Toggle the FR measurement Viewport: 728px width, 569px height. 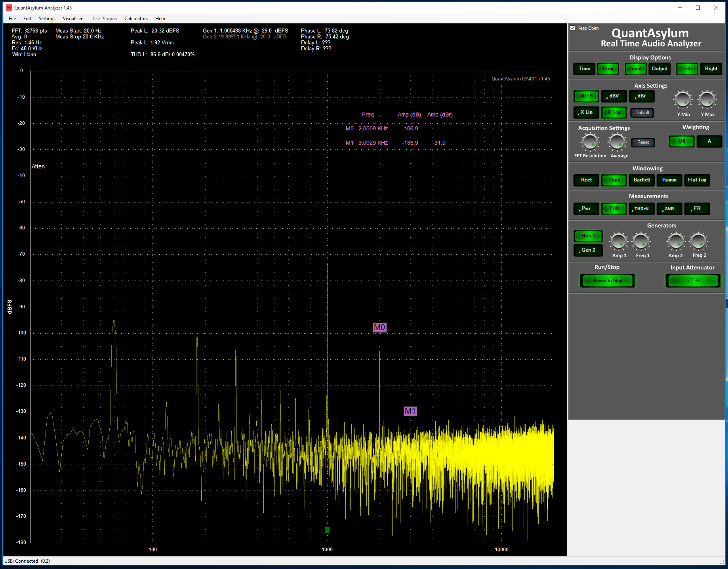point(697,208)
